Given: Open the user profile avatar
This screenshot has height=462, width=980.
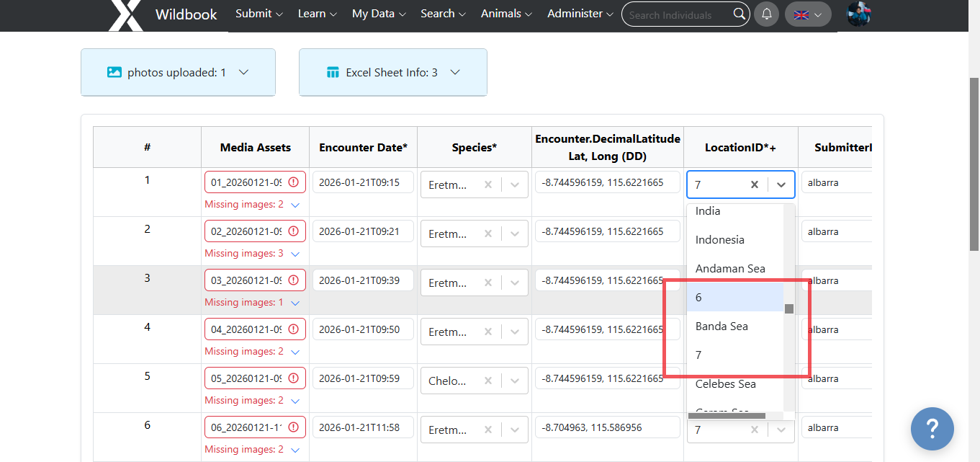Looking at the screenshot, I should pyautogui.click(x=858, y=14).
